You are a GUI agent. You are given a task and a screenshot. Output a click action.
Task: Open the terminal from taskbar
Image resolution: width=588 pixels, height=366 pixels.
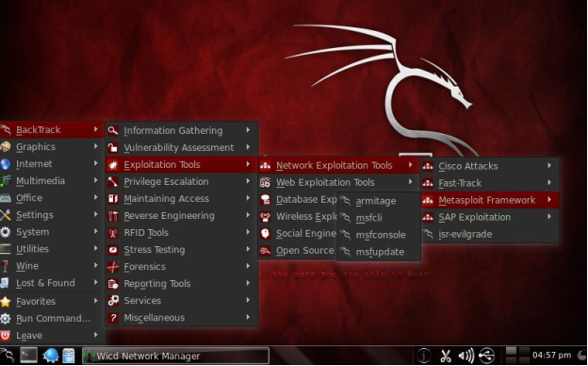click(x=28, y=356)
